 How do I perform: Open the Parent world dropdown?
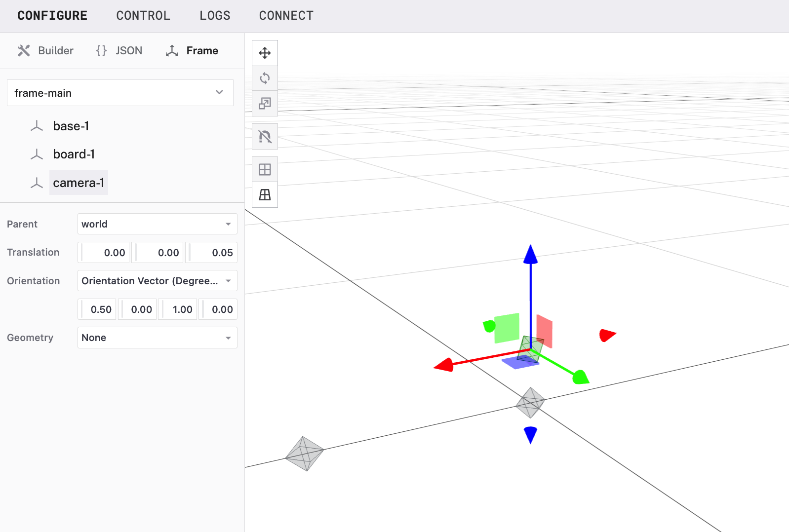click(157, 224)
